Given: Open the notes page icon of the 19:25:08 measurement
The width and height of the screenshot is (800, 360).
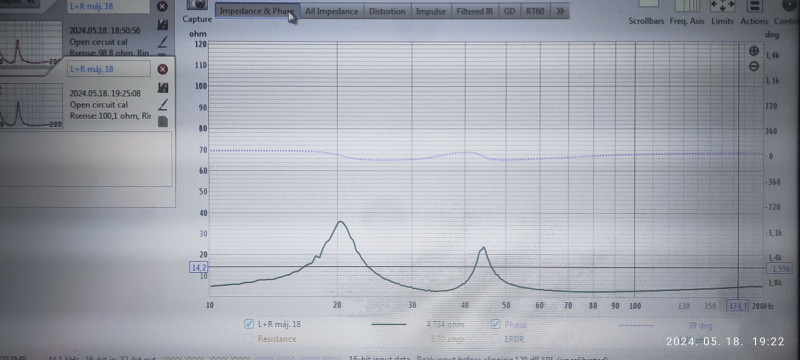Looking at the screenshot, I should click(163, 121).
